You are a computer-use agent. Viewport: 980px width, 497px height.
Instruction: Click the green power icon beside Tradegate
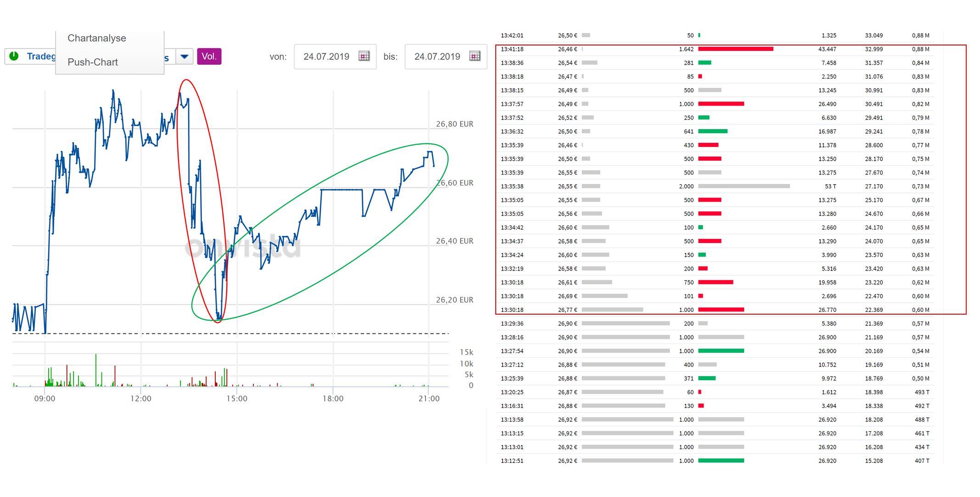tap(14, 56)
